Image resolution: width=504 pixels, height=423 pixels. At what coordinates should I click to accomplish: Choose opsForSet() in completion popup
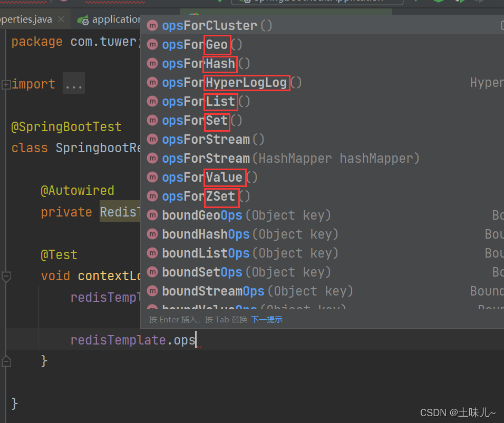323,120
